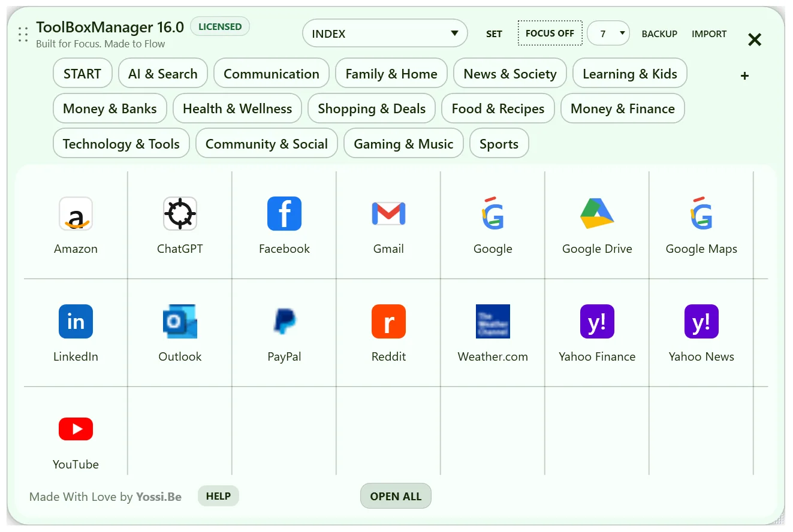Click the SET button
This screenshot has height=532, width=793.
point(494,34)
